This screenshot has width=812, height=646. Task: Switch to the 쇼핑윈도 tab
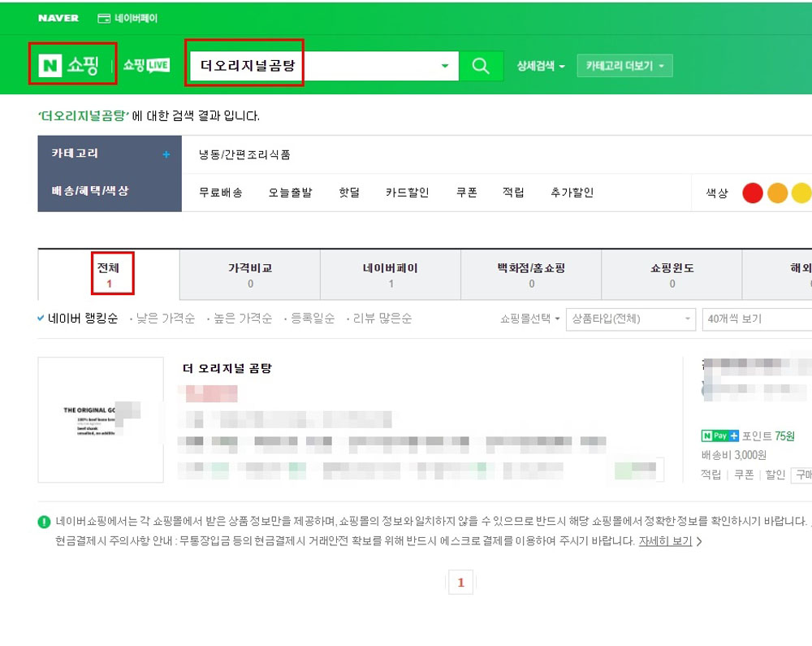click(672, 275)
